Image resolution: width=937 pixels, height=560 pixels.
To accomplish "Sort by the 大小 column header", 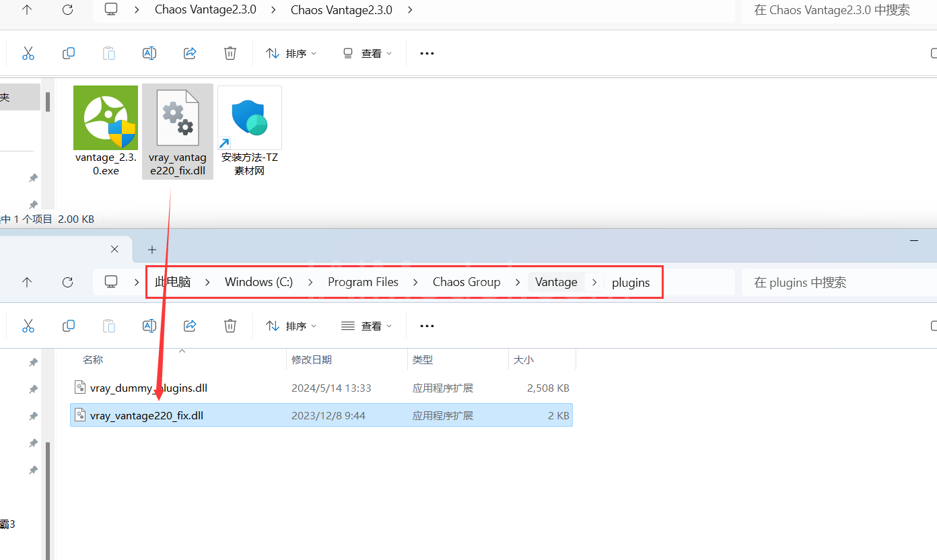I will (x=524, y=360).
